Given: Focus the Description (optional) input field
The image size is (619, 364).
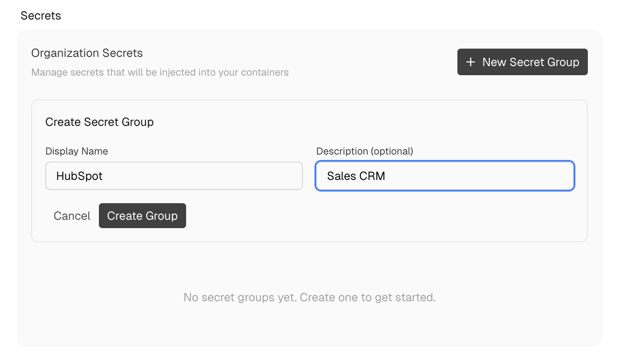Looking at the screenshot, I should pos(445,176).
